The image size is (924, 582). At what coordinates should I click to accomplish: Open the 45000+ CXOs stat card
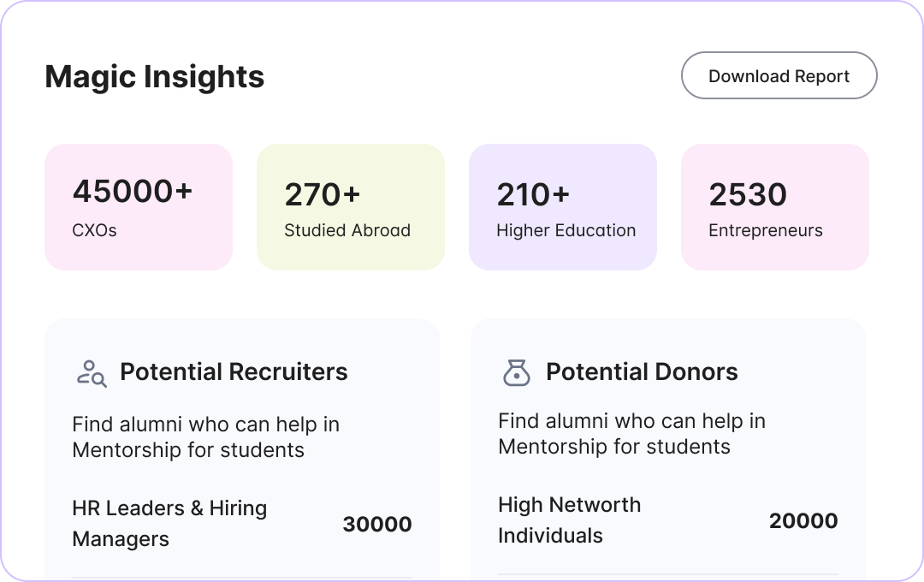pos(139,207)
